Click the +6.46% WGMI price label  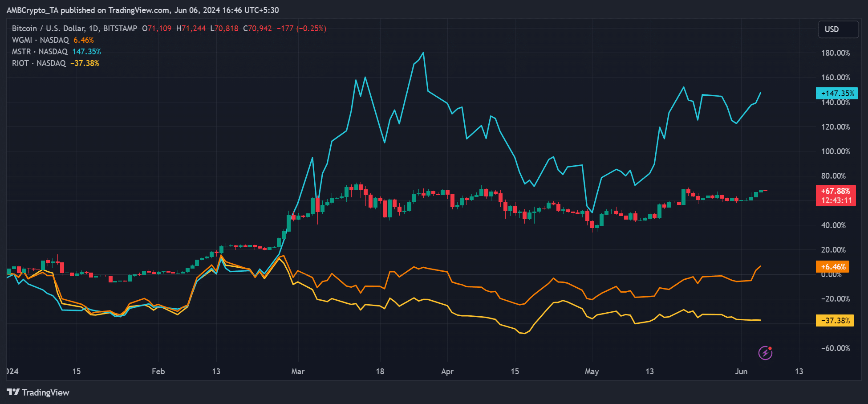click(x=832, y=267)
